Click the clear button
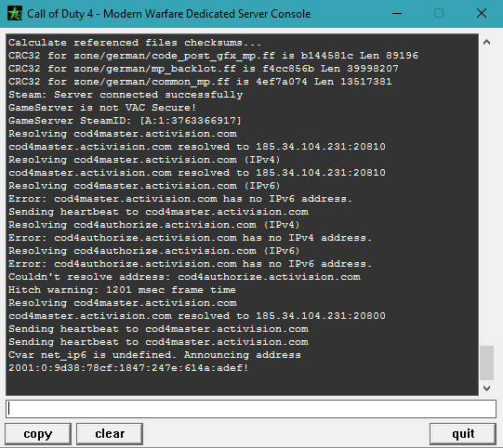 [x=110, y=434]
